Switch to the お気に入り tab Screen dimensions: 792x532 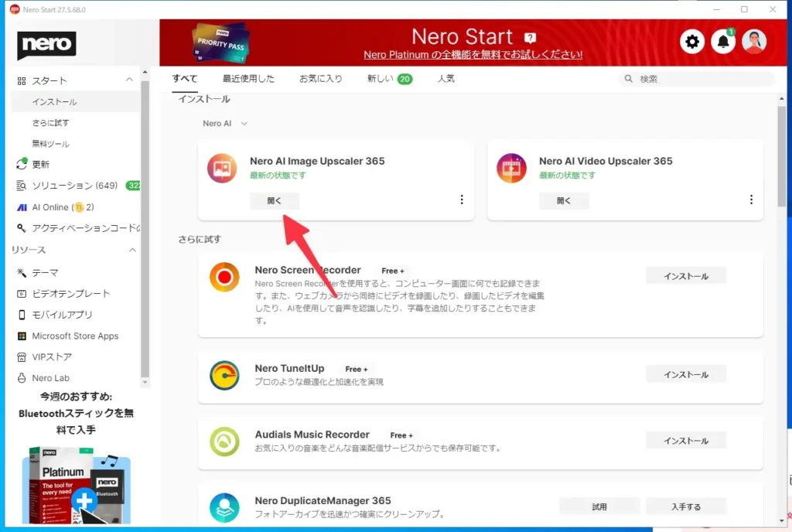[320, 79]
